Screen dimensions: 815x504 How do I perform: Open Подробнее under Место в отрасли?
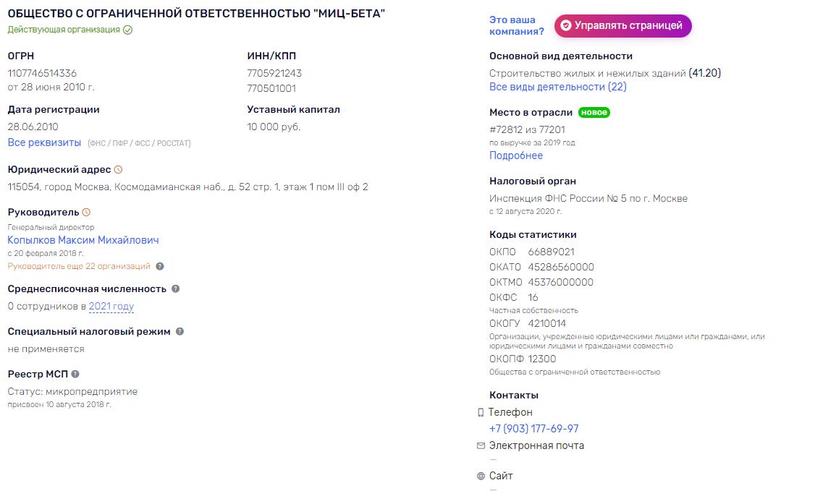click(x=515, y=155)
